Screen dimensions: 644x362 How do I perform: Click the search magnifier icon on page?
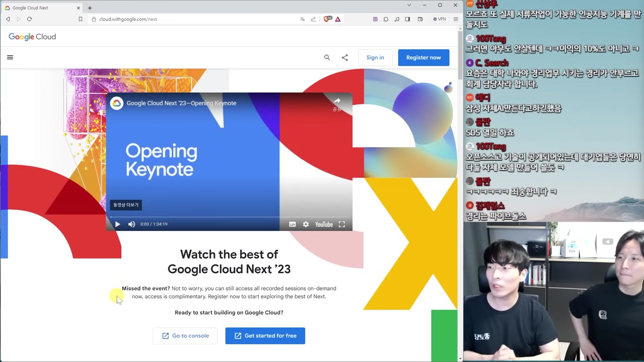click(327, 57)
